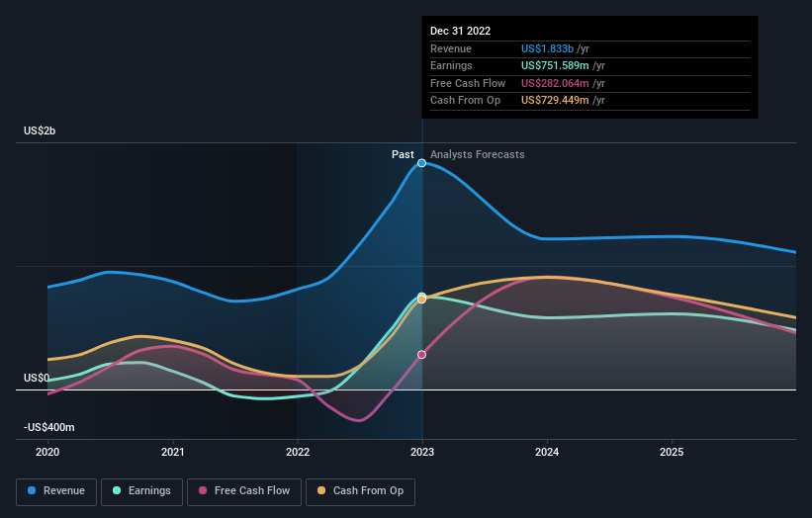Toggle the Revenue legend series

[x=56, y=491]
